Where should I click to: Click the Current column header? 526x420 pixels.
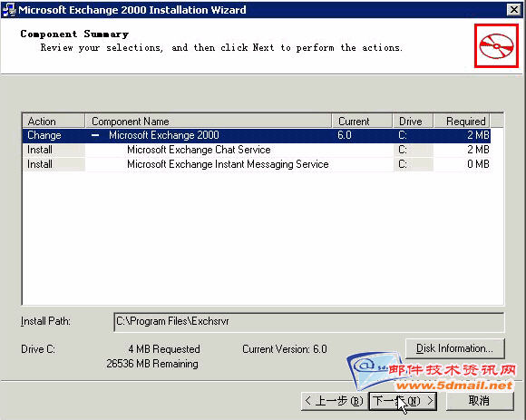pyautogui.click(x=362, y=122)
